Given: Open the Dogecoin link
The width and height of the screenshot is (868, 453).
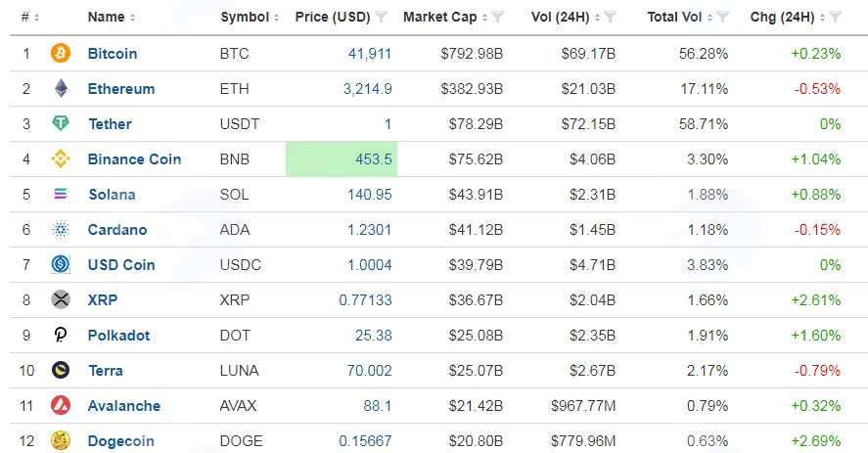Looking at the screenshot, I should tap(120, 441).
